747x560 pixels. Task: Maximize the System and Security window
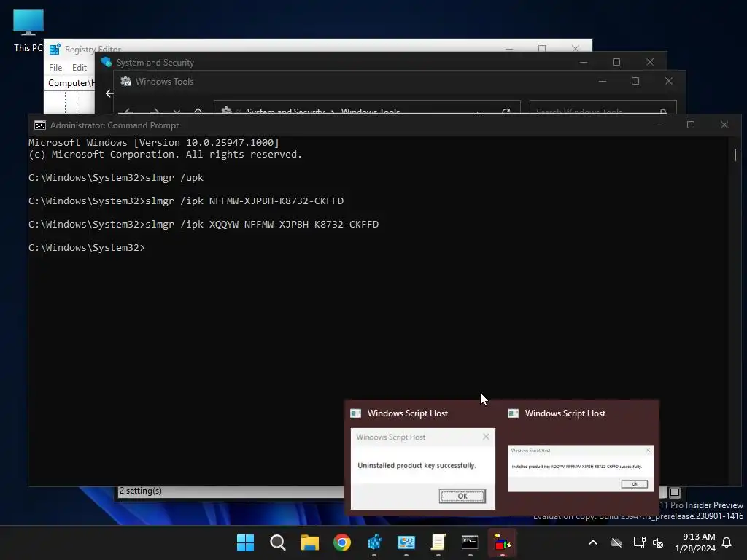616,63
